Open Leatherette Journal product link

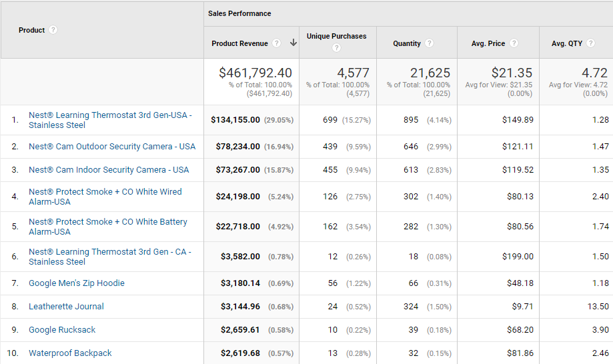click(x=66, y=307)
